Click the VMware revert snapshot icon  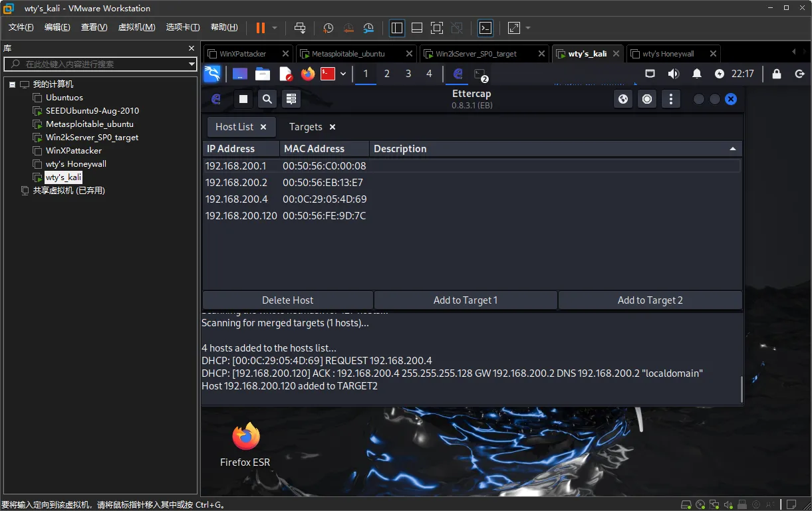click(348, 28)
